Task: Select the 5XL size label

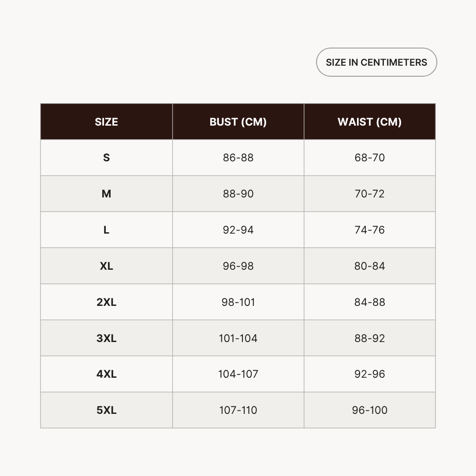Action: pos(106,410)
